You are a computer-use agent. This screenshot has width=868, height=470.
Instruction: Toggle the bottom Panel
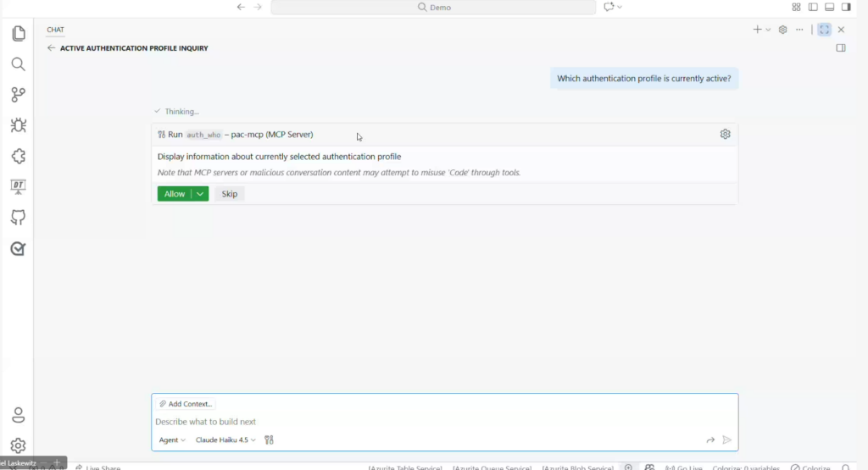pyautogui.click(x=829, y=7)
